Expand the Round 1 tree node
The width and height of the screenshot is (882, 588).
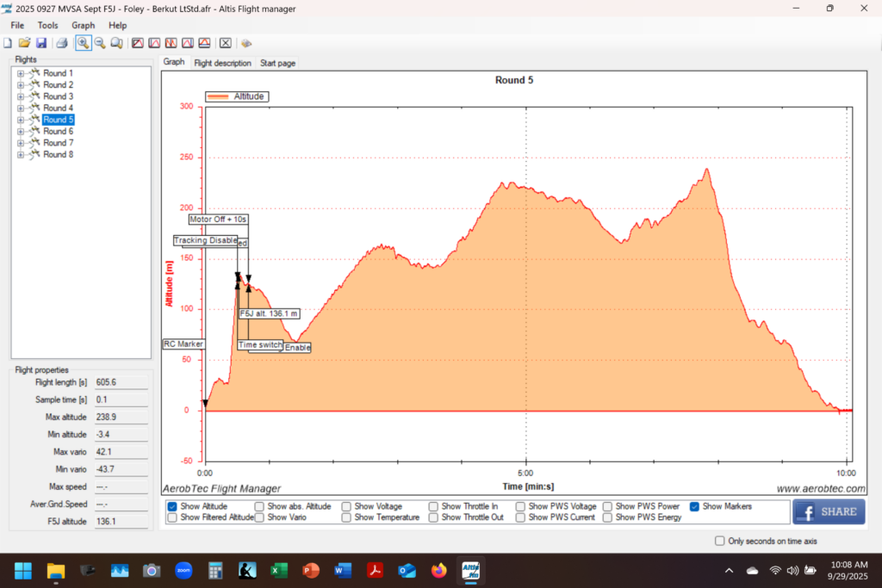(x=20, y=73)
